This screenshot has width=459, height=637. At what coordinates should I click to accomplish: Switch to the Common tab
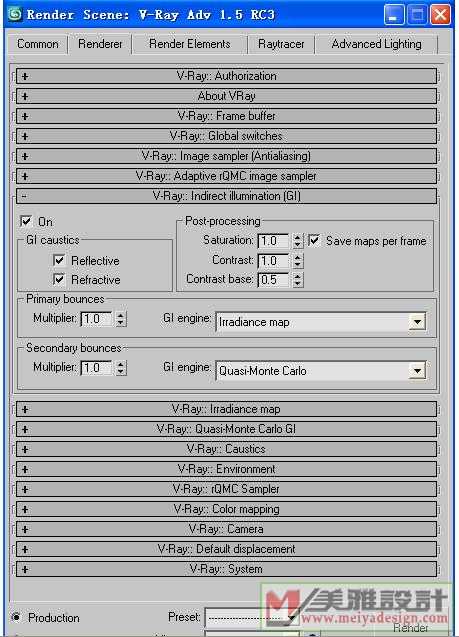[37, 44]
